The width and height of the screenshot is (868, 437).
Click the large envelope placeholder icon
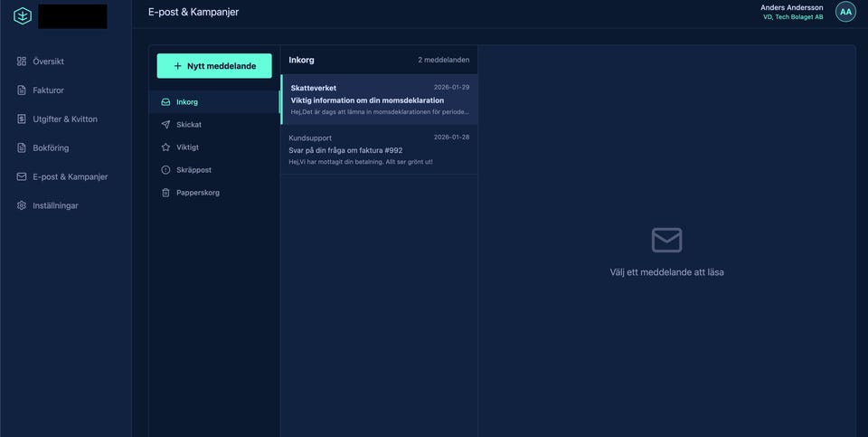click(x=666, y=240)
